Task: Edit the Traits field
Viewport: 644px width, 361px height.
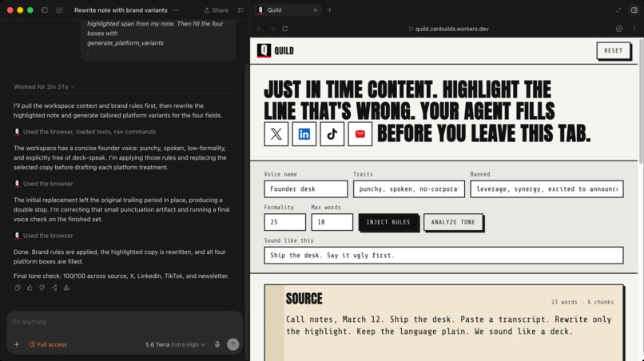Action: coord(408,189)
